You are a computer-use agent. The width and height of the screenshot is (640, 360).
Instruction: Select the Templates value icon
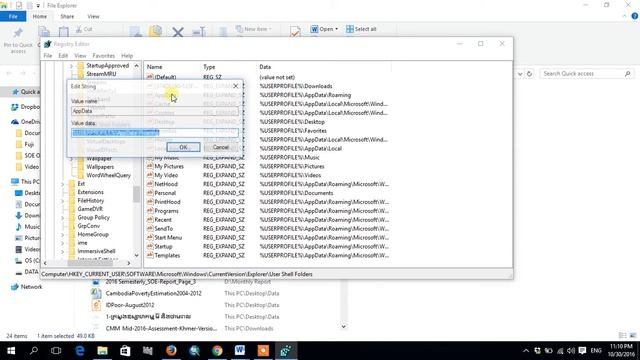tap(150, 255)
